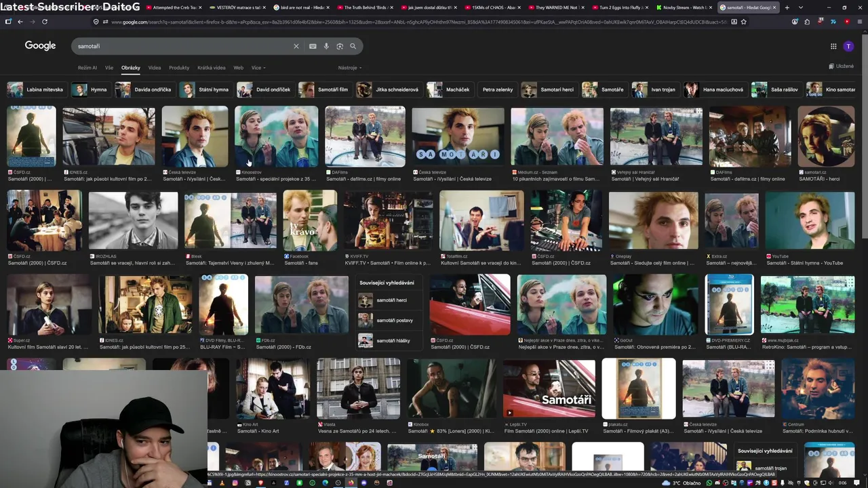Image resolution: width=868 pixels, height=488 pixels.
Task: Select the Davida ondříčka filter chip
Action: (144, 89)
